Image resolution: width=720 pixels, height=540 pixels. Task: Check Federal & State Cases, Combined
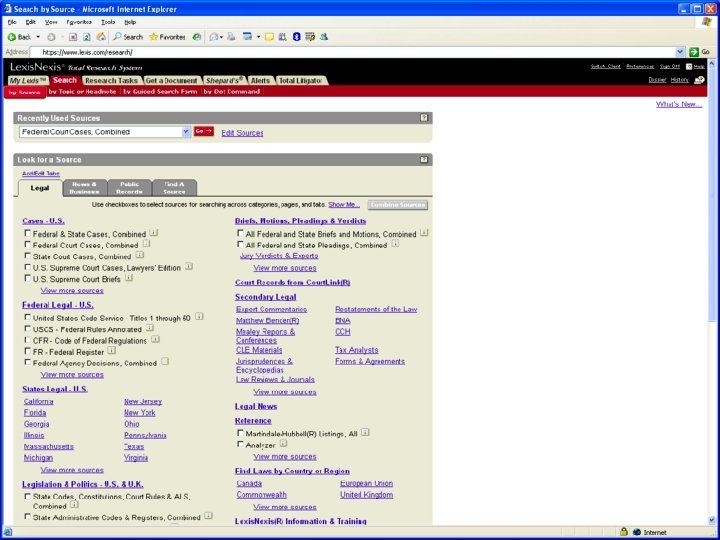pos(28,233)
